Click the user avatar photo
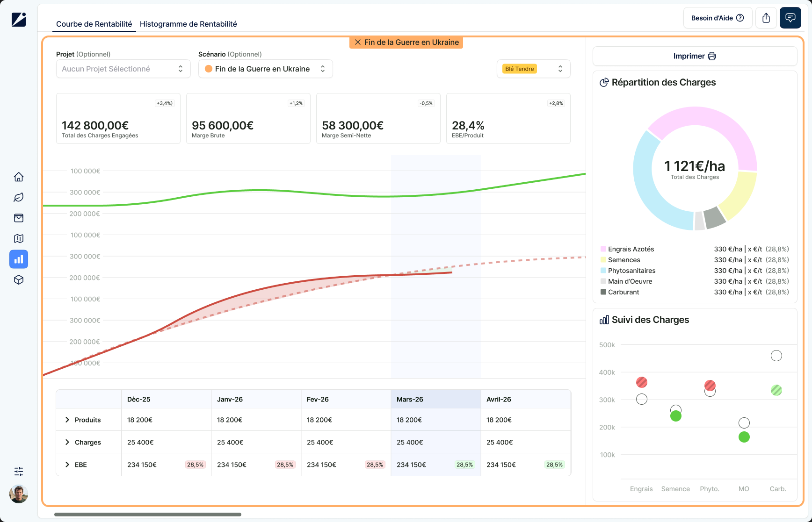Image resolution: width=812 pixels, height=522 pixels. (x=19, y=494)
